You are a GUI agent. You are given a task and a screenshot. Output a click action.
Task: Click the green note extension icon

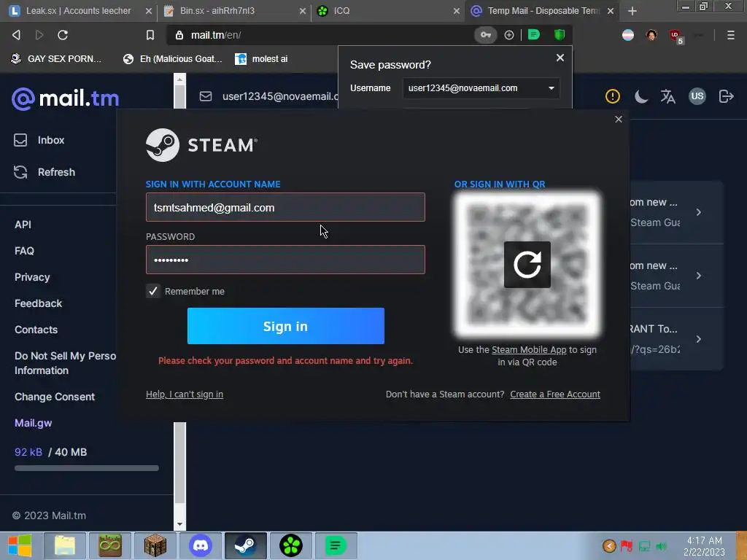click(x=533, y=35)
